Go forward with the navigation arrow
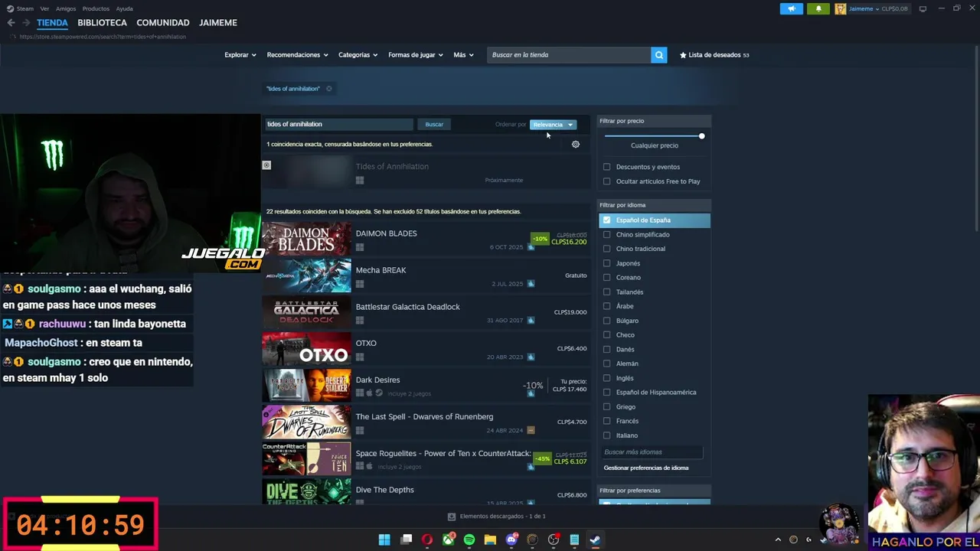This screenshot has width=980, height=551. [x=26, y=23]
